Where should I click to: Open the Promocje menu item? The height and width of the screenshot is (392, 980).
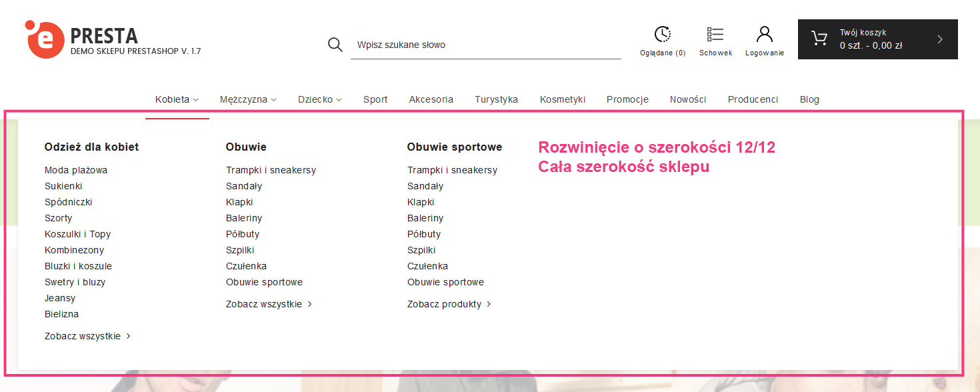tap(627, 99)
